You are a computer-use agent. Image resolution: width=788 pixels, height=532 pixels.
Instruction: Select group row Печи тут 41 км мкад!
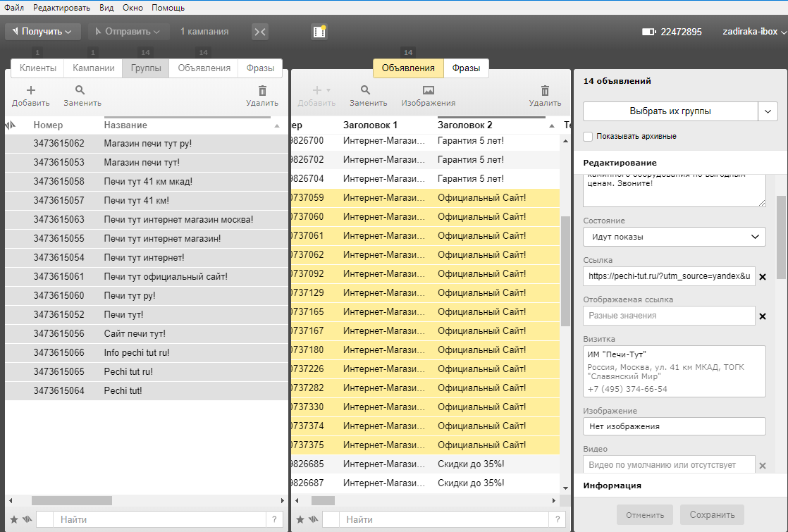click(x=147, y=181)
